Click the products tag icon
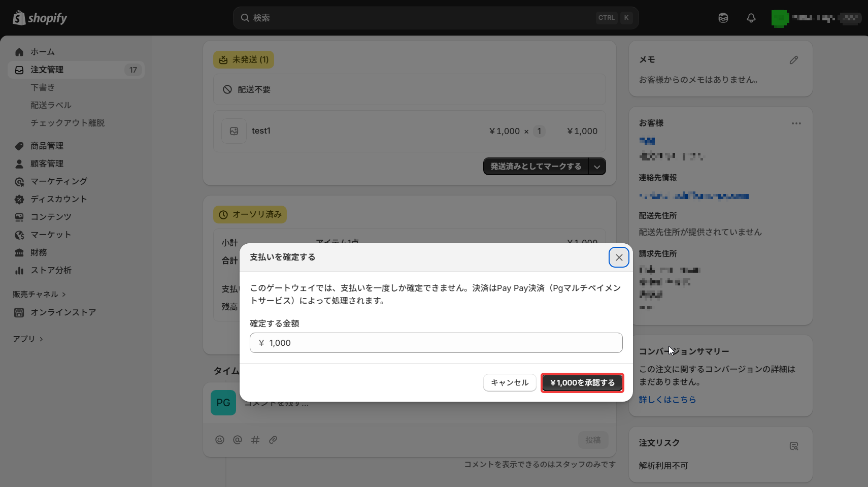 click(19, 146)
